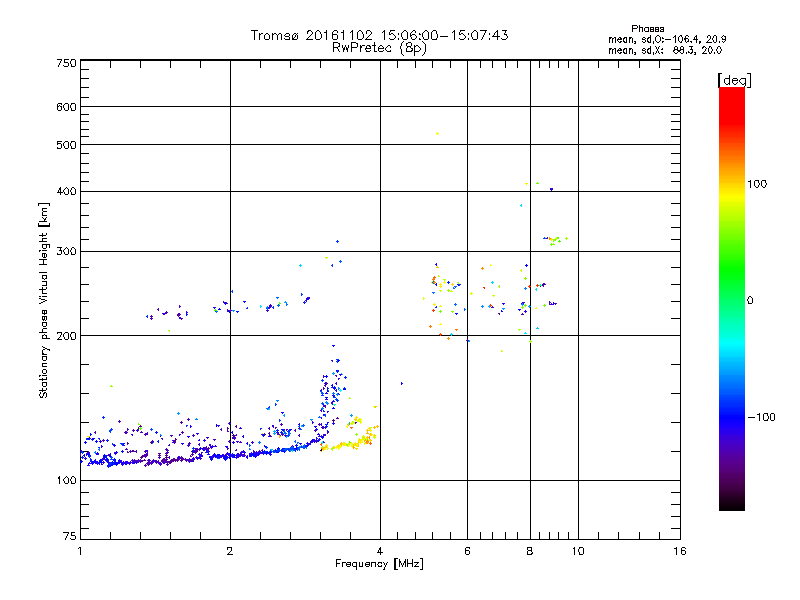This screenshot has height=600, width=800.
Task: Click the green point cluster near 320 km above 8 MHz
Action: pos(556,240)
